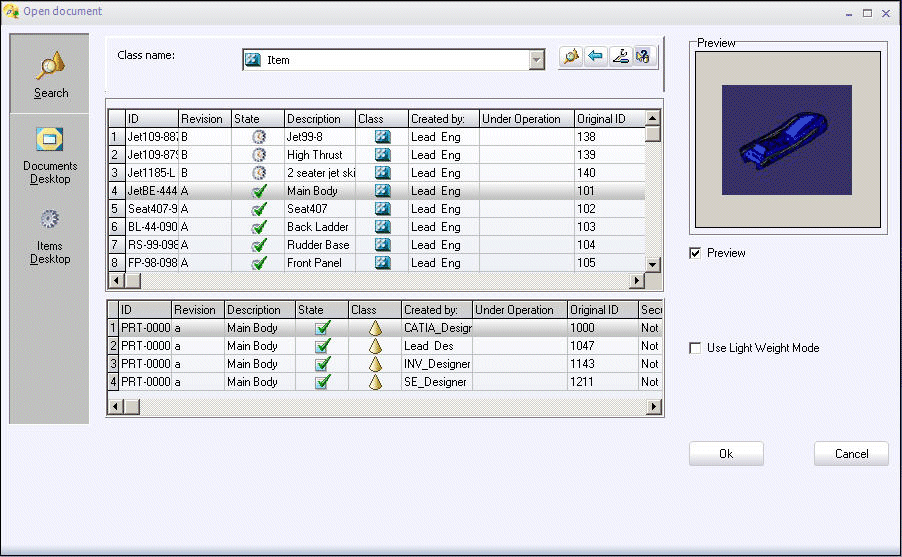This screenshot has width=902, height=557.
Task: Click the upper table's vertical scrollbar down arrow
Action: point(653,264)
